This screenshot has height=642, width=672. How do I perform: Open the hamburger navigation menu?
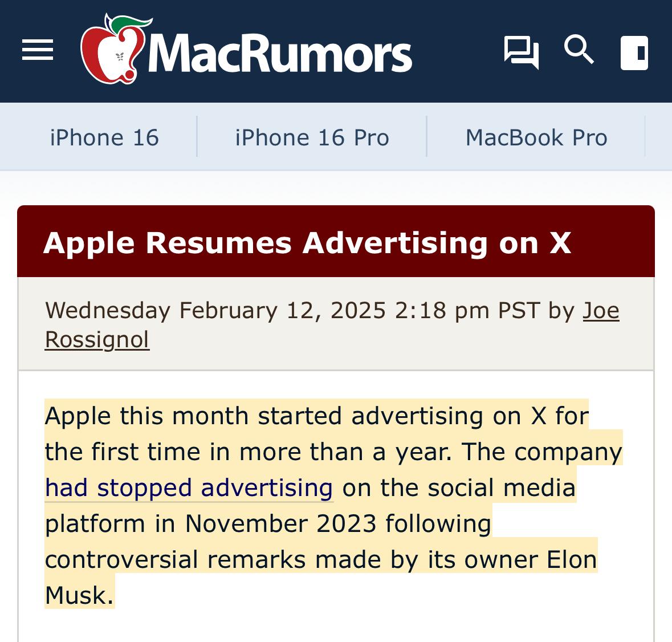pyautogui.click(x=38, y=50)
